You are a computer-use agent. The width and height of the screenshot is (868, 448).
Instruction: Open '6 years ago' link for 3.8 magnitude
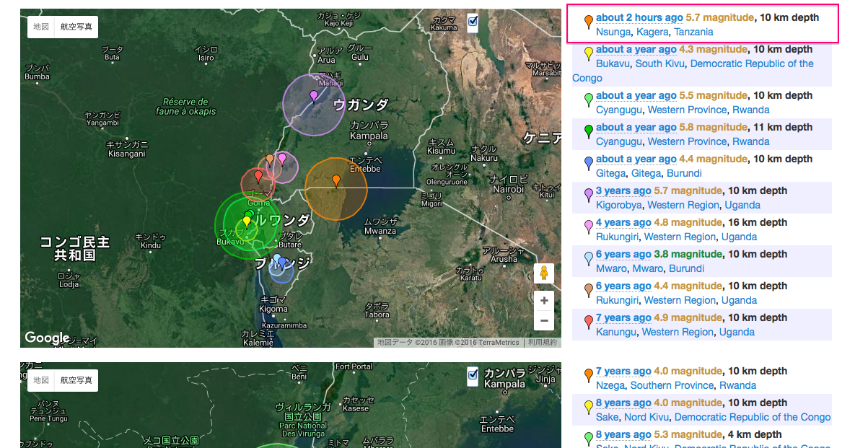coord(623,254)
